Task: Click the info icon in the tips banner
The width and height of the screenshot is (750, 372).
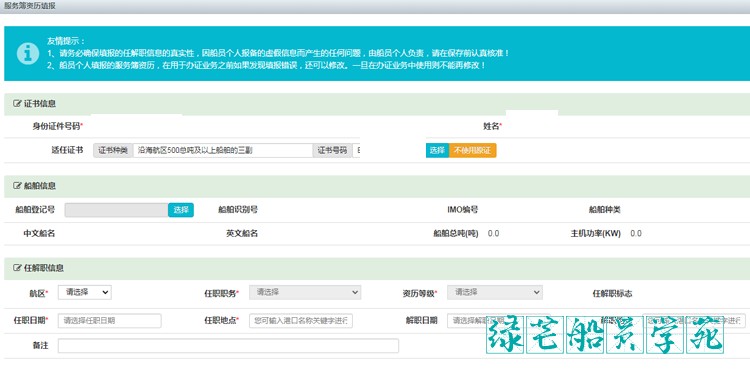Action: pos(28,53)
